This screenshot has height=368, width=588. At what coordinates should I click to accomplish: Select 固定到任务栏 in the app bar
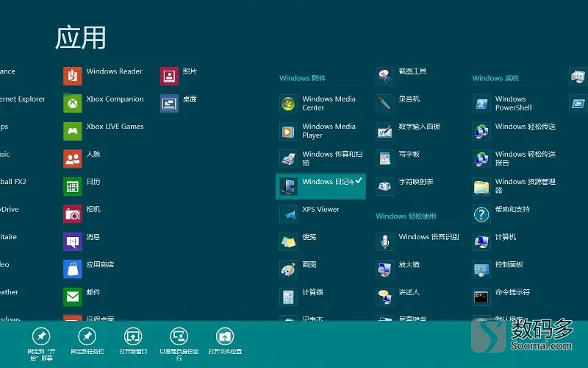click(x=87, y=341)
